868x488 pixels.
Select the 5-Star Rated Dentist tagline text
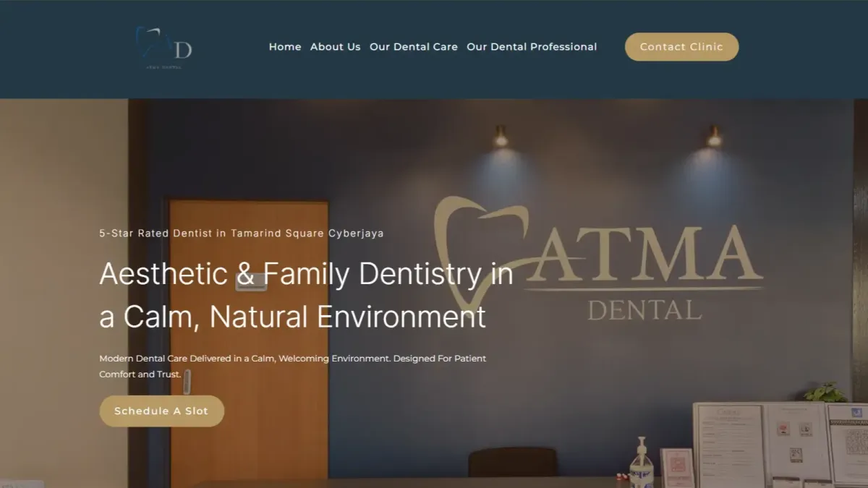242,234
